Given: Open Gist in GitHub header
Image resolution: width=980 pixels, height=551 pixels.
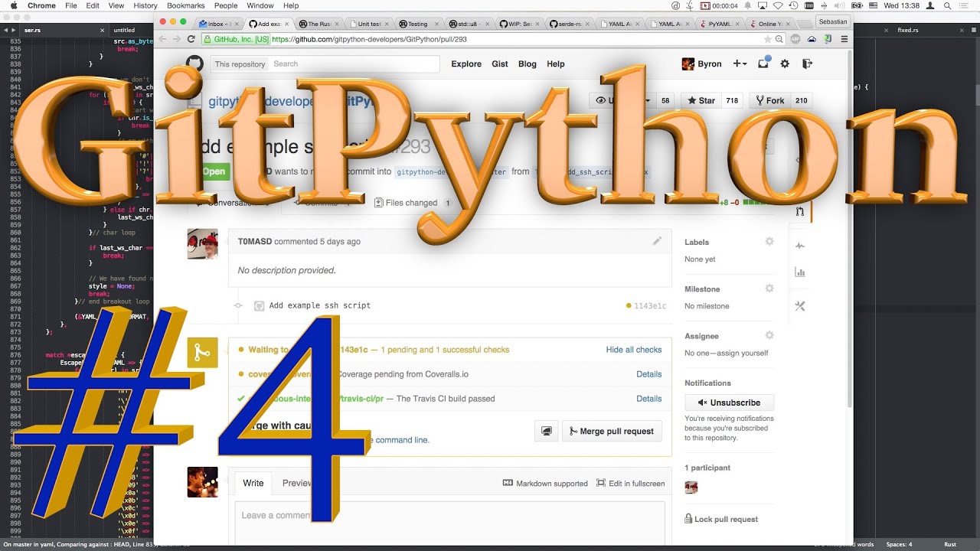Looking at the screenshot, I should coord(500,64).
